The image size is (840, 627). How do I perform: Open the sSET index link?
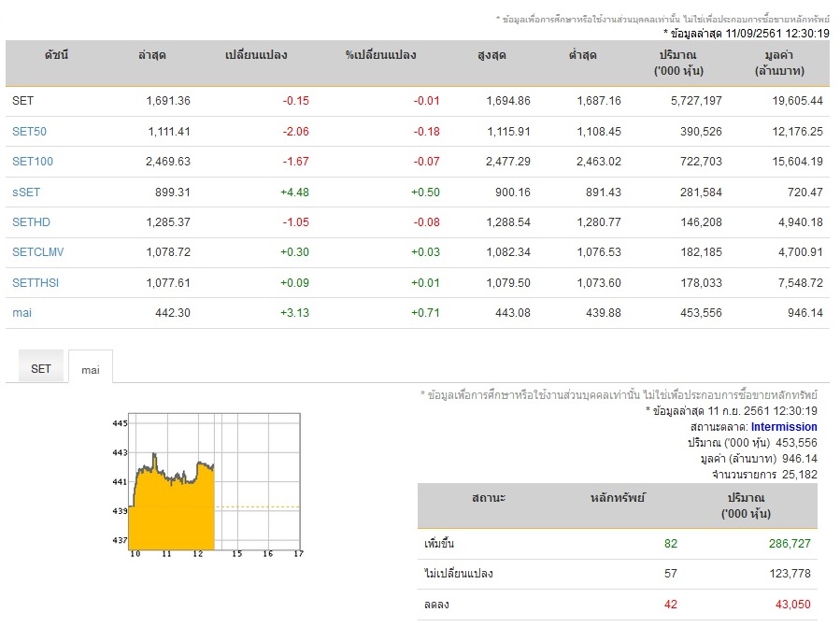click(x=26, y=192)
